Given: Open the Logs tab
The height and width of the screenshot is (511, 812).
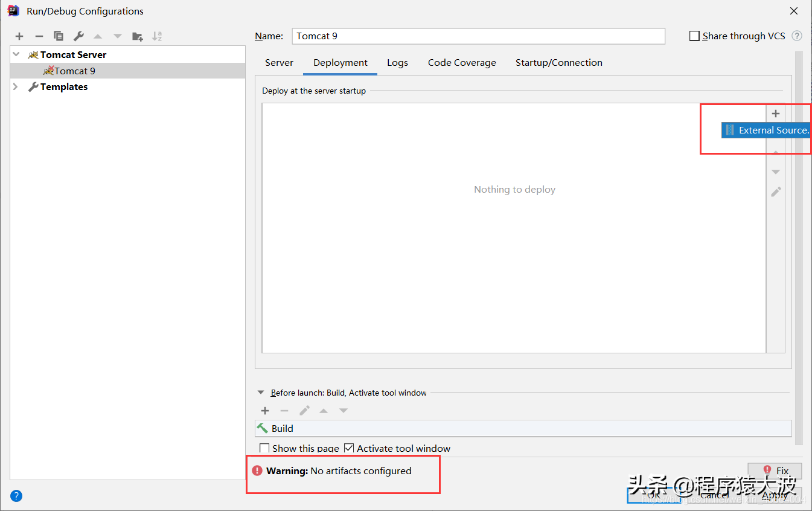Looking at the screenshot, I should 397,63.
